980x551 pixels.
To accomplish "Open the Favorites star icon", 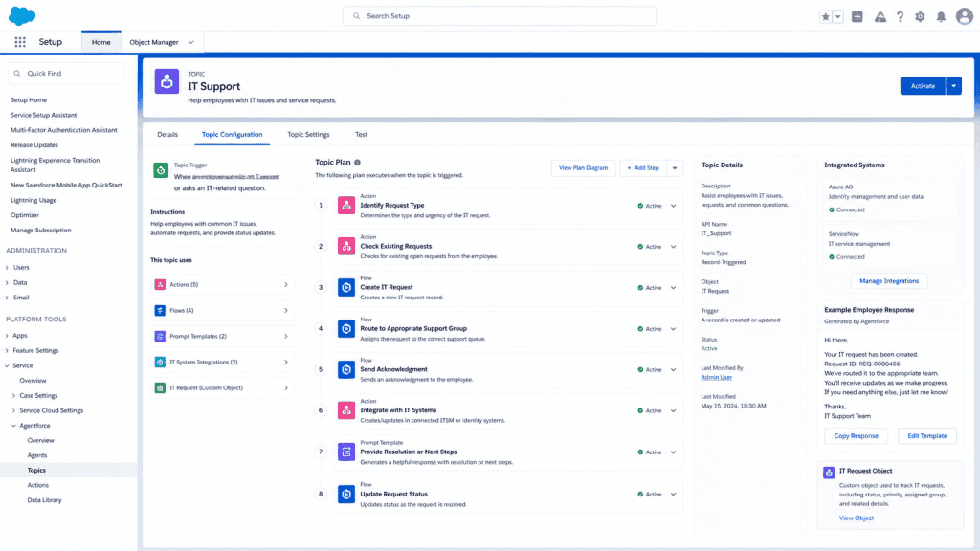I will 826,17.
